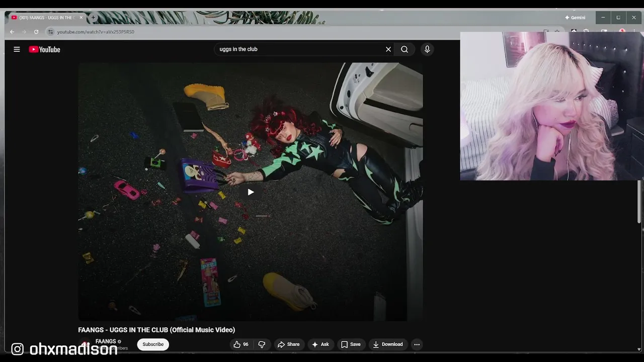644x362 pixels.
Task: Go to the YouTube home logo
Action: pos(44,49)
